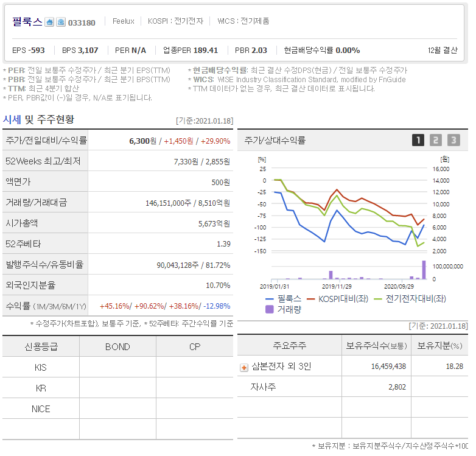The image size is (476, 456).
Task: Select the 외국인지분율 10.70% value
Action: click(218, 286)
